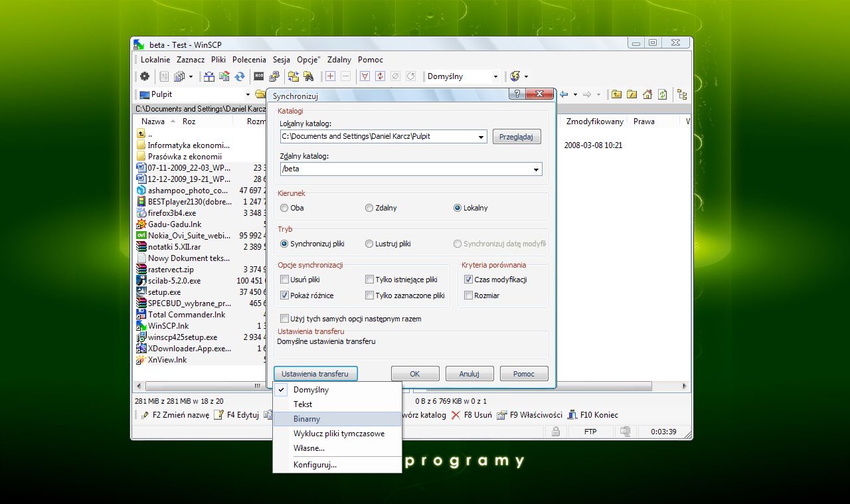Expand the Lokalny katalog path dropdown
The image size is (850, 504).
click(x=481, y=137)
